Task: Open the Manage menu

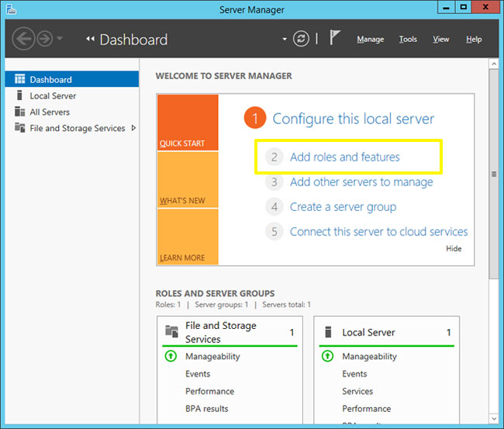Action: 371,40
